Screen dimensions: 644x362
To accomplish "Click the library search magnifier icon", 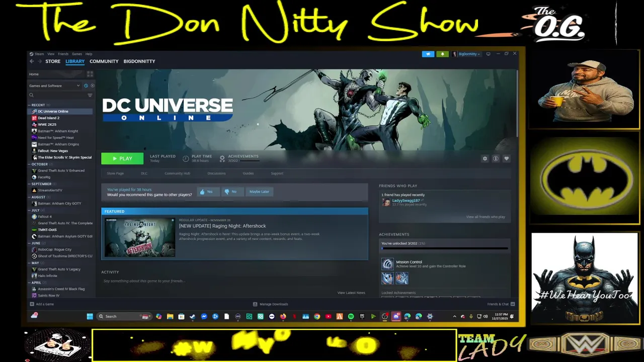I will 31,95.
